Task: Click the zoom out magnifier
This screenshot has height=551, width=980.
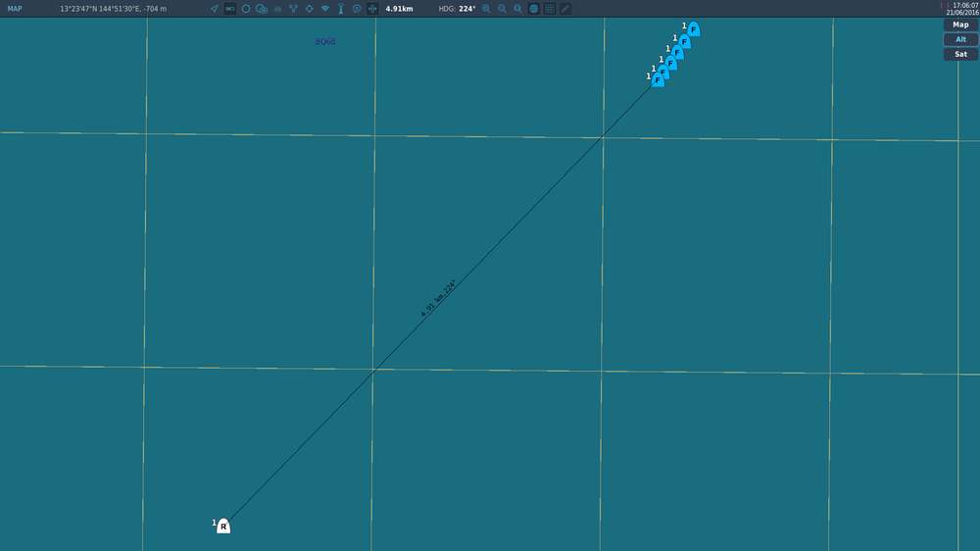Action: (502, 9)
